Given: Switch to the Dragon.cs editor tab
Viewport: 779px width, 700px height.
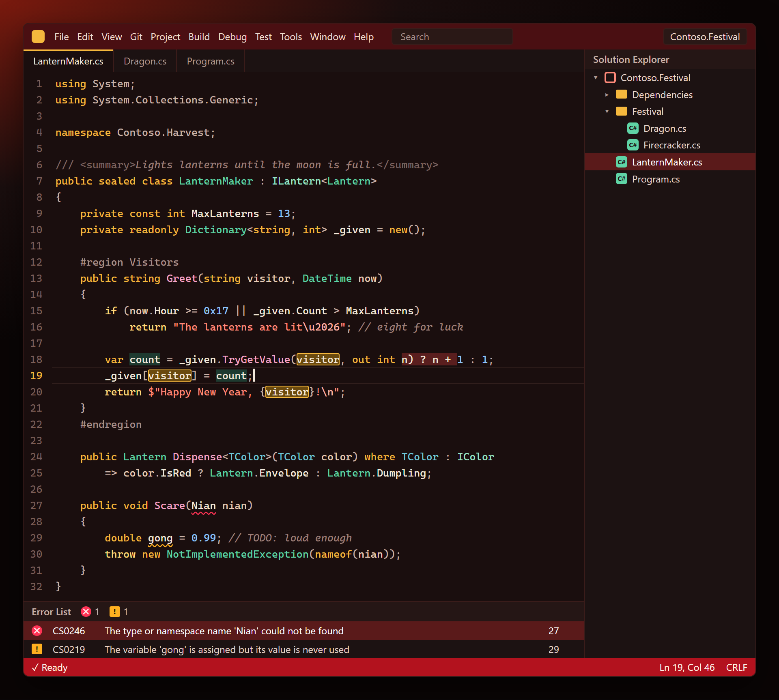Looking at the screenshot, I should 145,61.
